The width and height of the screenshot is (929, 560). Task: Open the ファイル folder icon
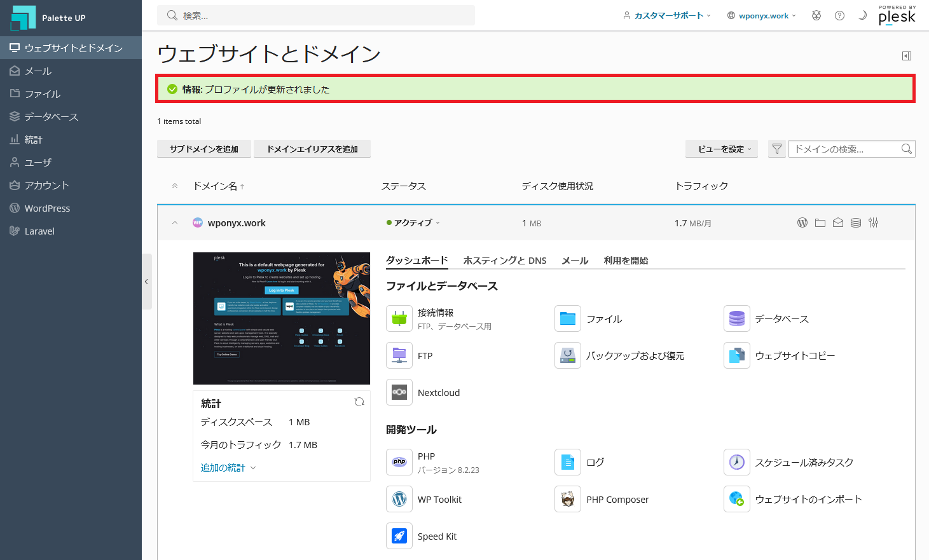(x=568, y=318)
